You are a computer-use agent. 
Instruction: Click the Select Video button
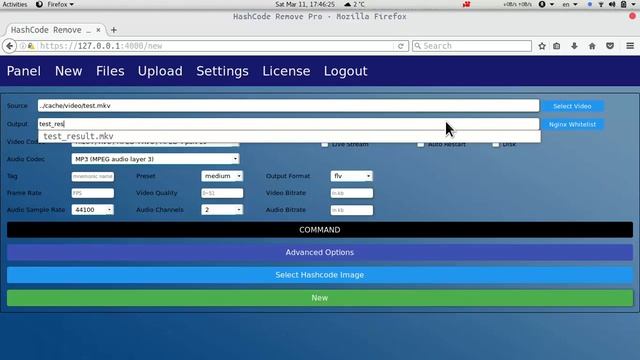point(572,106)
